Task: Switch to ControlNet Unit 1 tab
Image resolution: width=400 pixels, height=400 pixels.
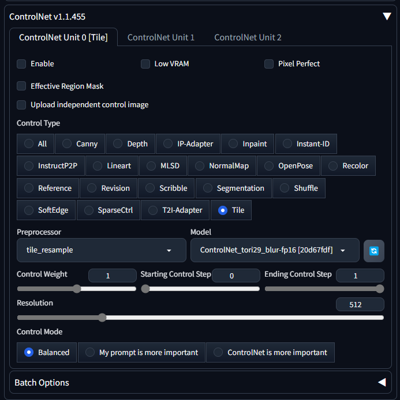Action: (x=161, y=37)
